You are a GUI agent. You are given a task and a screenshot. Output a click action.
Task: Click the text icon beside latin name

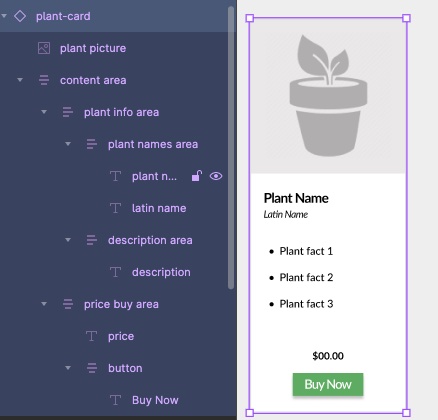(x=115, y=208)
